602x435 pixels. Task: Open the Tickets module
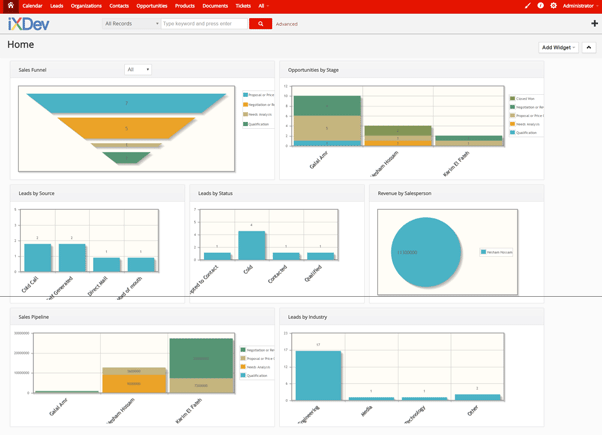[243, 6]
